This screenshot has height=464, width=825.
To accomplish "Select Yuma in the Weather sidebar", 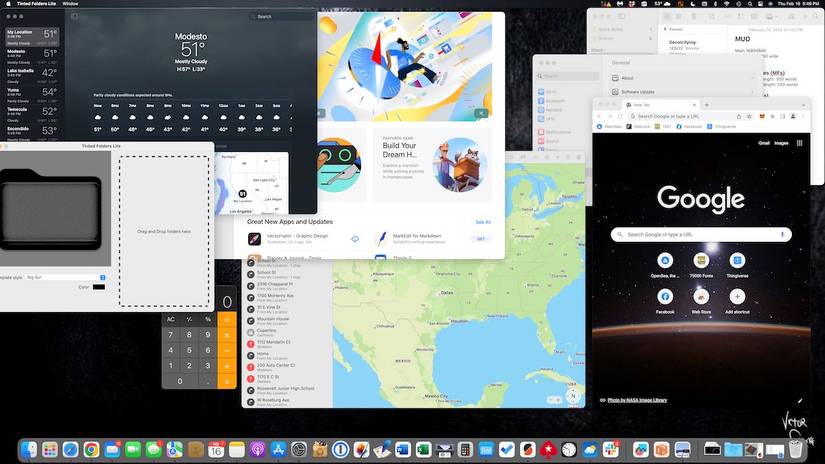I will click(x=32, y=95).
